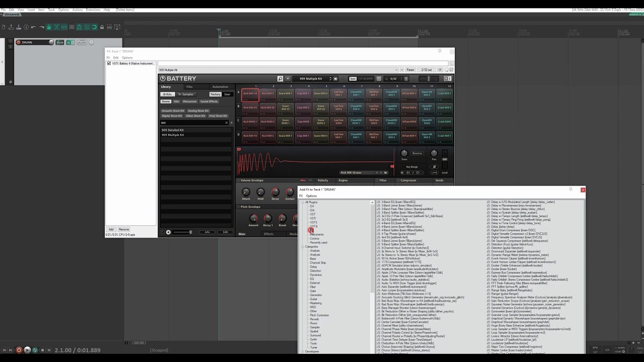Click the New project toolbar icon
The height and width of the screenshot is (362, 644).
pyautogui.click(x=4, y=27)
